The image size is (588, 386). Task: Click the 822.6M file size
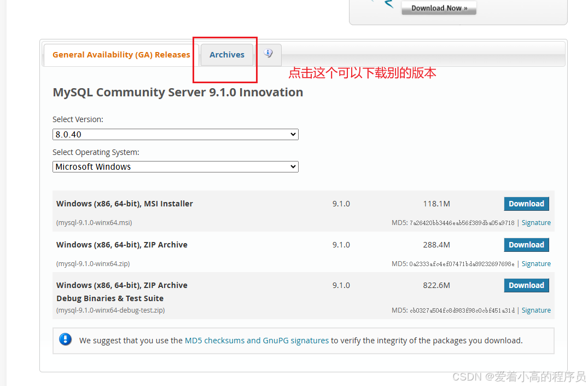click(436, 285)
